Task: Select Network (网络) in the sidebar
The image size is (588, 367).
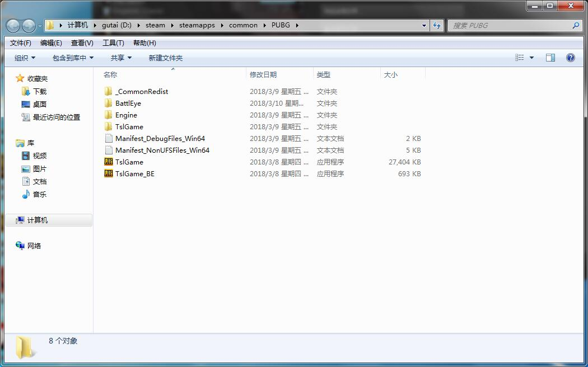Action: (x=29, y=246)
